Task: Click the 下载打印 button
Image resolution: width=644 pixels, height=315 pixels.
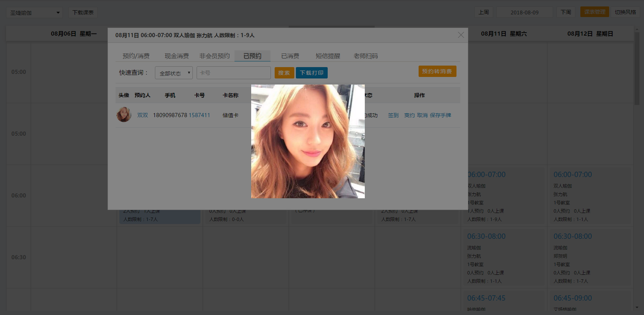Action: pyautogui.click(x=311, y=73)
